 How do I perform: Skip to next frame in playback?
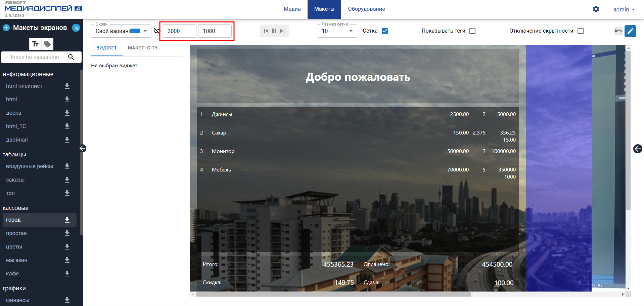(x=282, y=31)
